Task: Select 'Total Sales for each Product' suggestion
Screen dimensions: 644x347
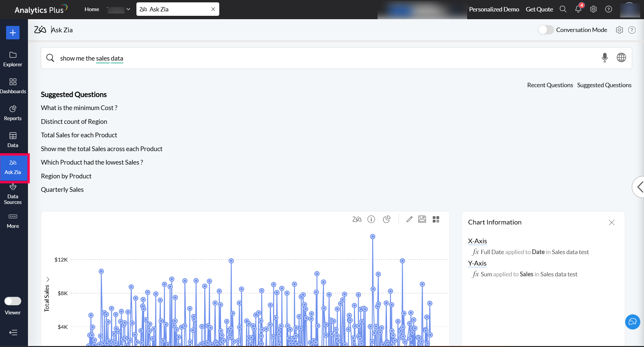Action: point(79,135)
